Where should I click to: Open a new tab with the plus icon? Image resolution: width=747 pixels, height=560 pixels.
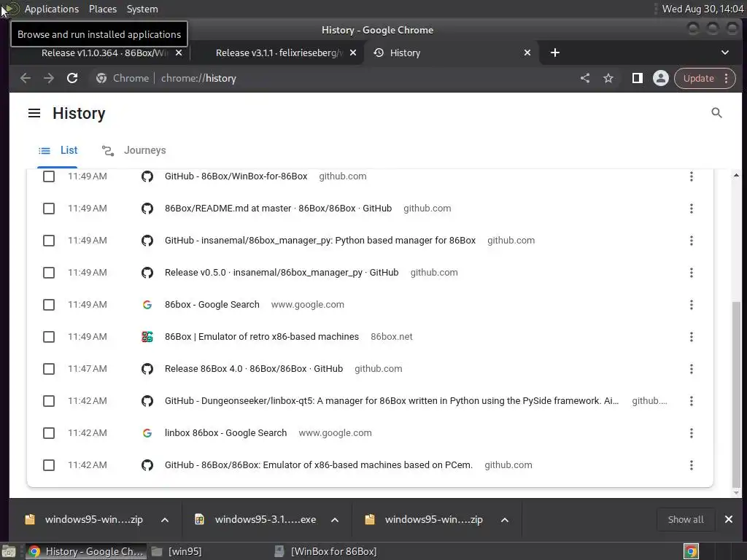pyautogui.click(x=555, y=52)
